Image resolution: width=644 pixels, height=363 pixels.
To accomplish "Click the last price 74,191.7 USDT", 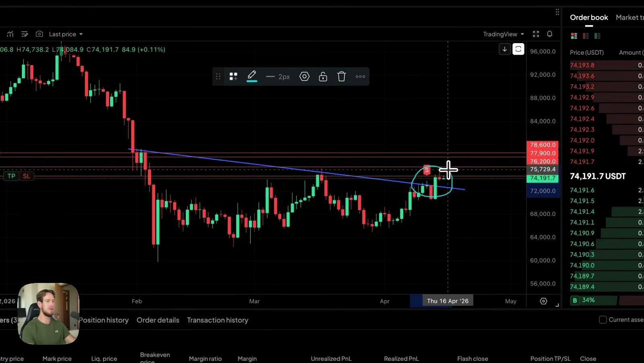I will pyautogui.click(x=598, y=176).
